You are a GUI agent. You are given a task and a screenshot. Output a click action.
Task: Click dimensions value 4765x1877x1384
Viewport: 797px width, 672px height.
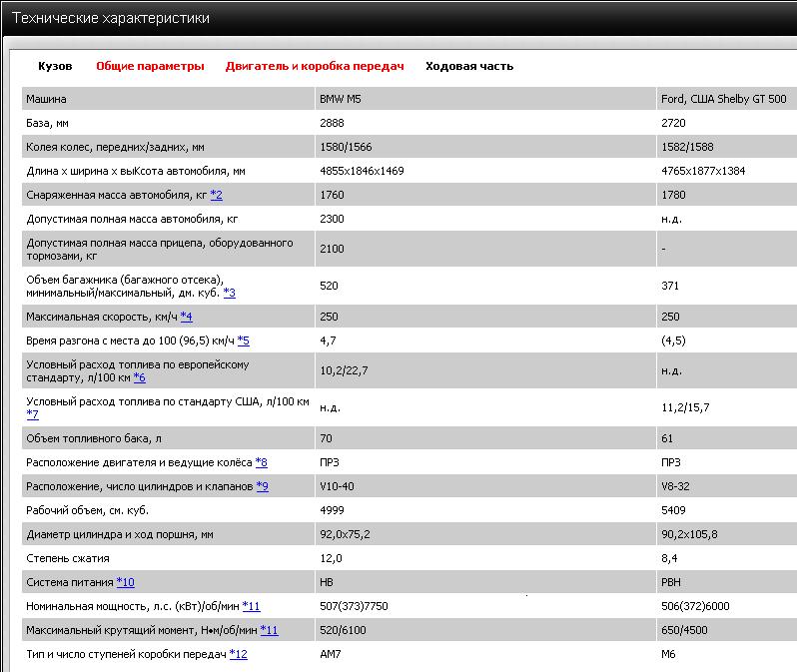pos(703,171)
